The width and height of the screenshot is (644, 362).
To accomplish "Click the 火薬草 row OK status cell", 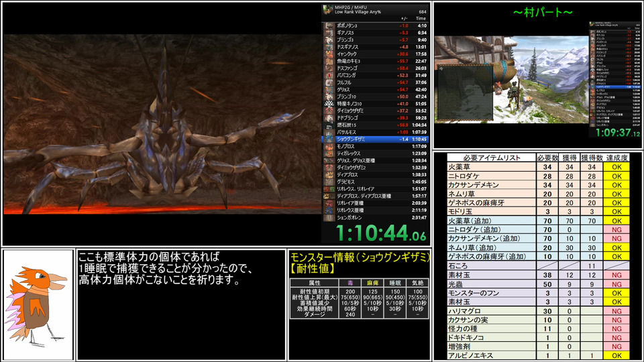I will (x=616, y=167).
